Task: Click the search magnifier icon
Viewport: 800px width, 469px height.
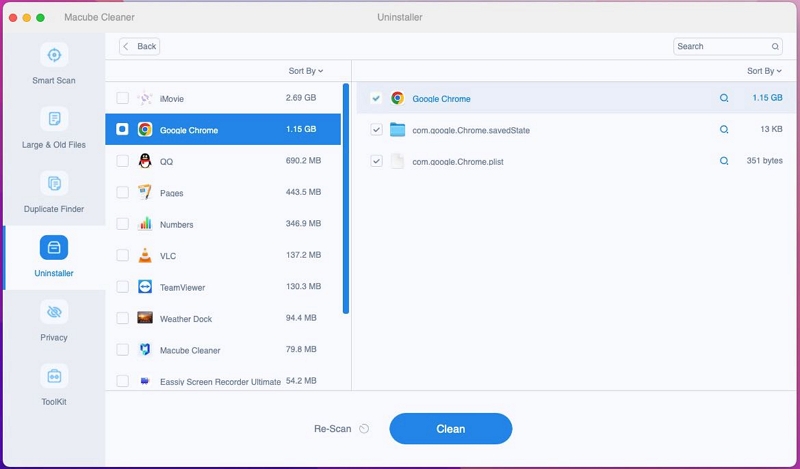Action: click(775, 46)
